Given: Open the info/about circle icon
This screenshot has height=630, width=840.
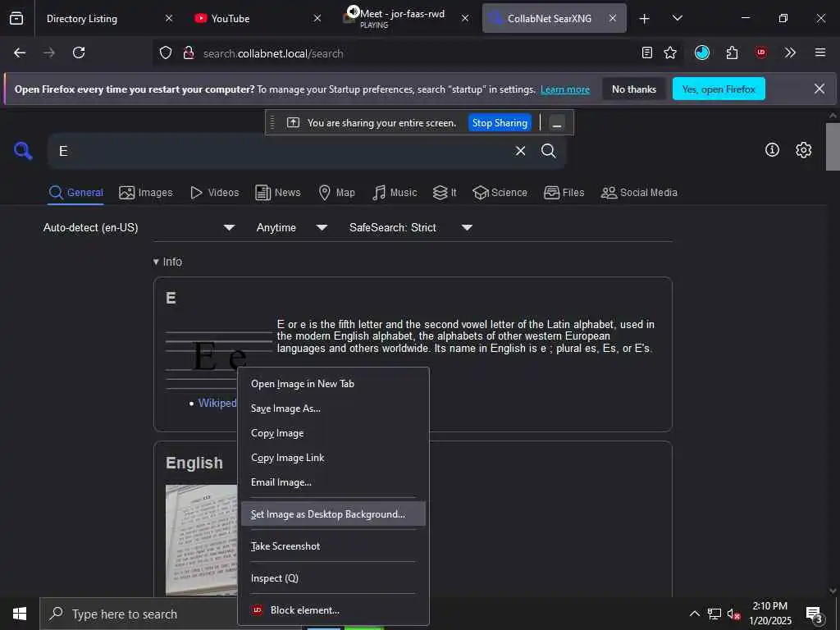Looking at the screenshot, I should 772,150.
